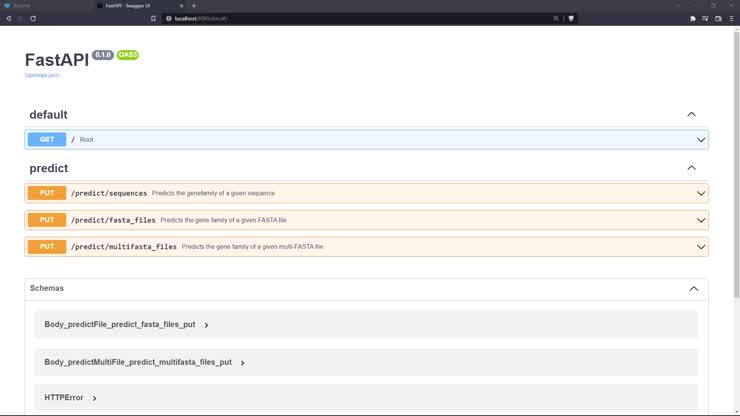Expand Body_predictMultiFile_predict_multifasta_files_put schema arrow
740x416 pixels.
click(x=243, y=363)
